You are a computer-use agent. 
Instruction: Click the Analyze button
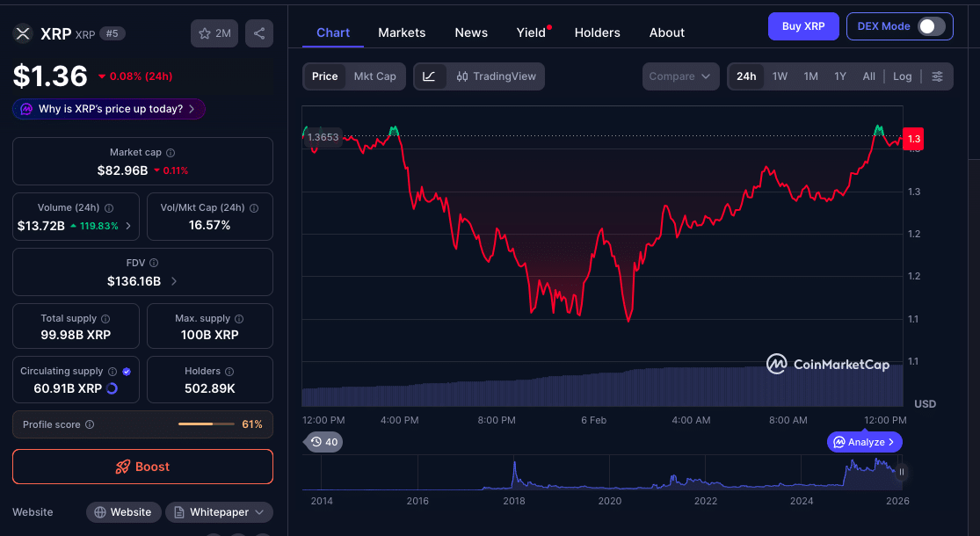point(864,442)
